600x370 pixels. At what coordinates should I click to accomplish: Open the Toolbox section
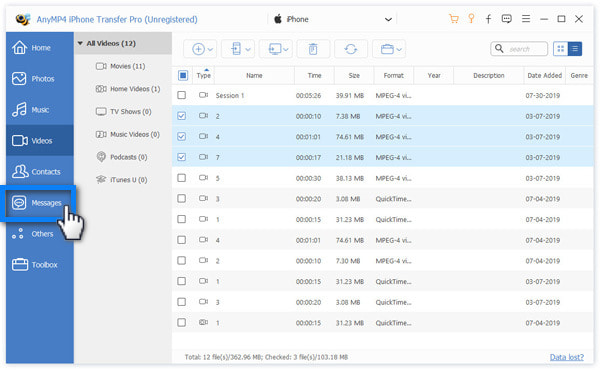point(40,264)
